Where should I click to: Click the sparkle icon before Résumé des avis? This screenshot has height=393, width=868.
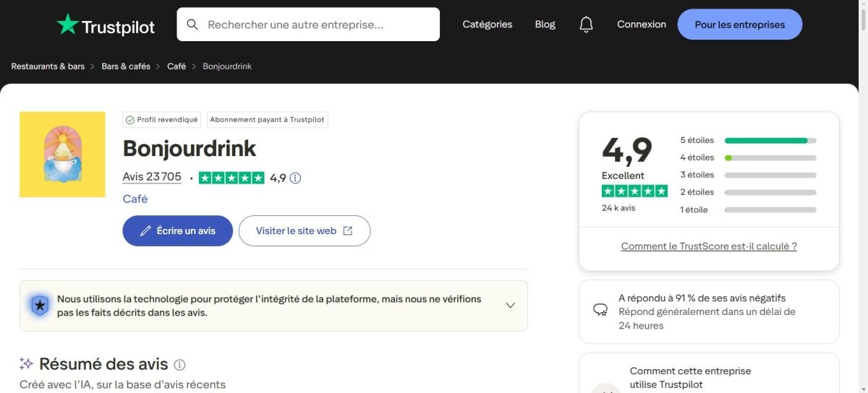pyautogui.click(x=26, y=364)
